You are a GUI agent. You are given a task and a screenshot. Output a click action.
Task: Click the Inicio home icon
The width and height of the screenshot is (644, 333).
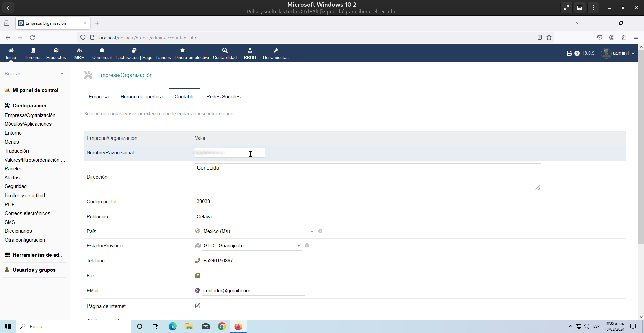(x=11, y=50)
